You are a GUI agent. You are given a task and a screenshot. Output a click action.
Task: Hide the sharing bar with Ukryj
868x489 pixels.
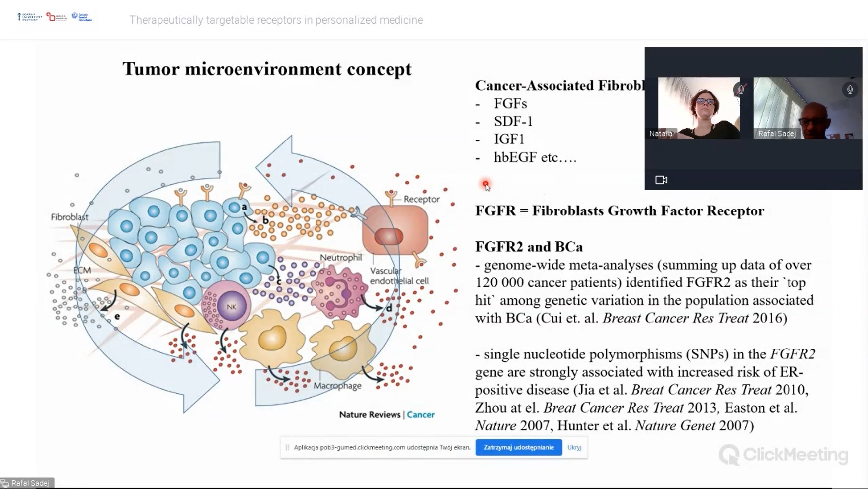574,447
